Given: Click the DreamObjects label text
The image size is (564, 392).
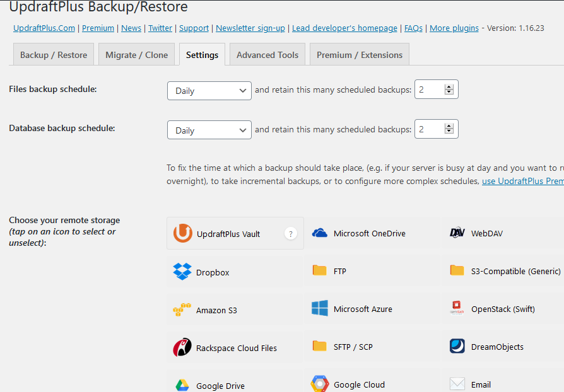Looking at the screenshot, I should pyautogui.click(x=498, y=347).
